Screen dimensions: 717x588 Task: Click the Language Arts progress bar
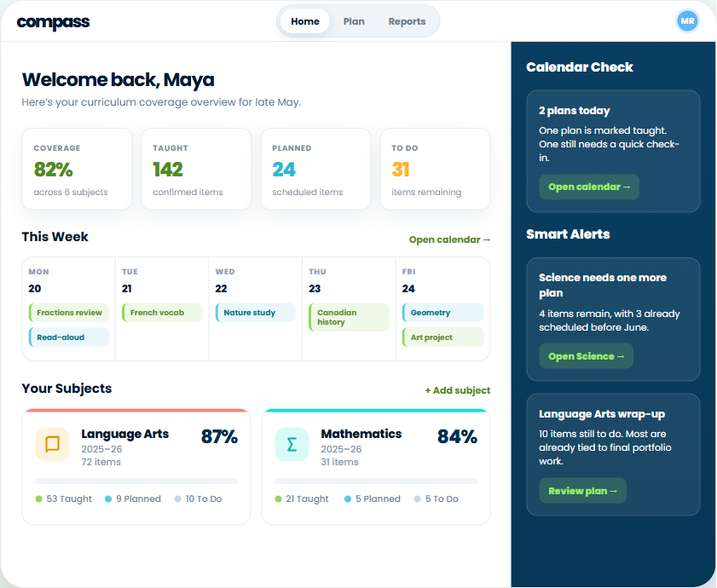[136, 481]
